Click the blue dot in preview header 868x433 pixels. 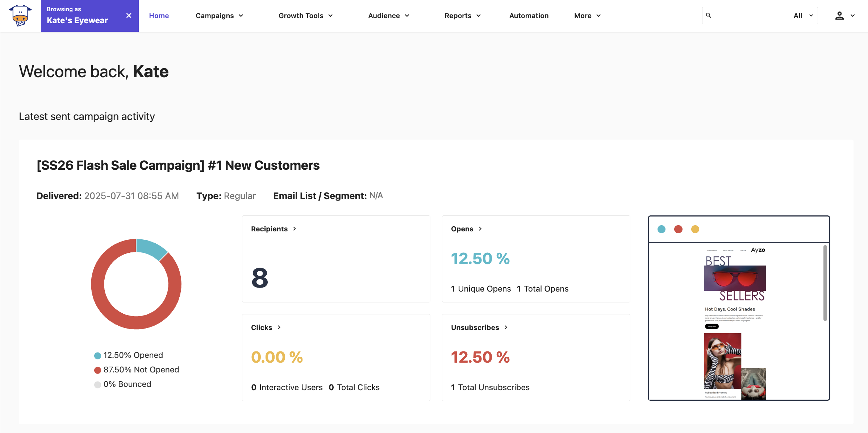coord(662,229)
